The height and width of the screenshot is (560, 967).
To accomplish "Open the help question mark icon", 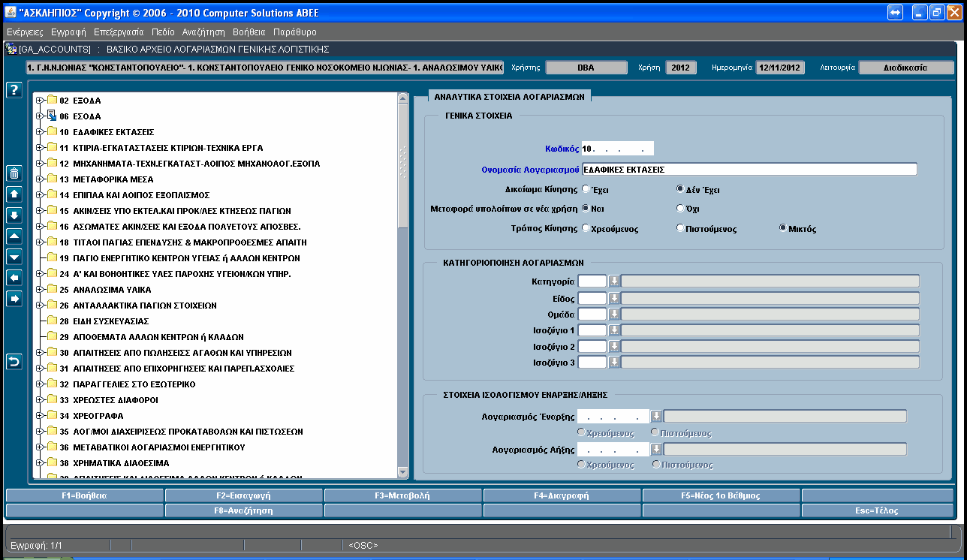I will (x=14, y=90).
